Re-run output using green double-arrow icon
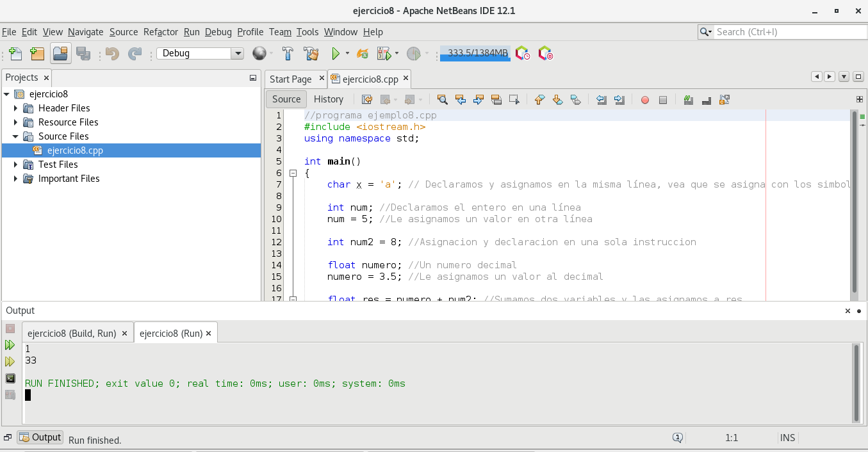 point(10,345)
